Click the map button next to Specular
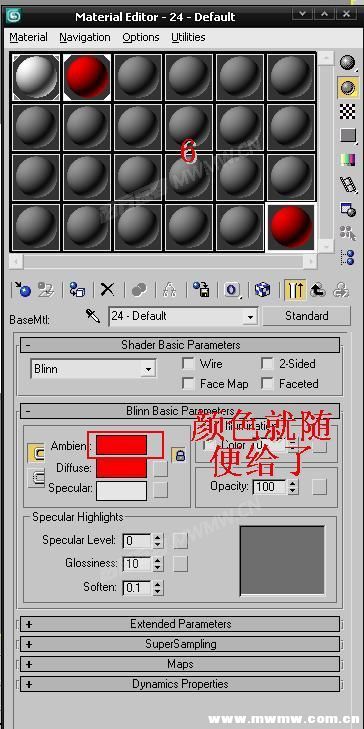This screenshot has height=729, width=364. (x=161, y=489)
